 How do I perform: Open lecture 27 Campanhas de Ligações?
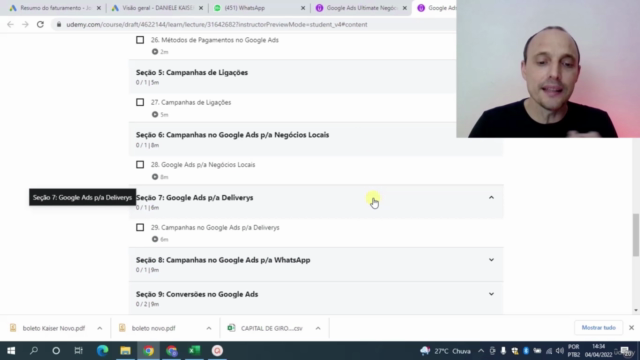[x=191, y=102]
